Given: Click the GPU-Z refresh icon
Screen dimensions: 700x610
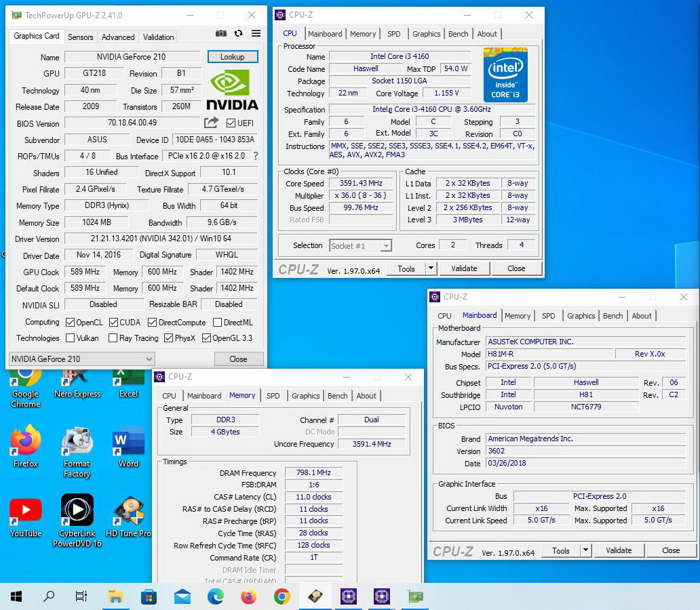Looking at the screenshot, I should click(238, 33).
